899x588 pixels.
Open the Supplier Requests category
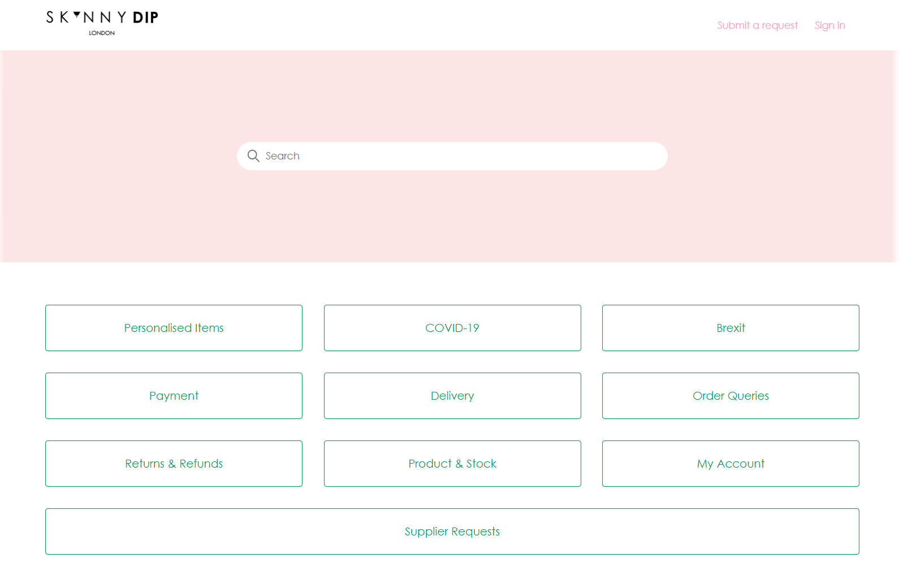click(x=452, y=531)
